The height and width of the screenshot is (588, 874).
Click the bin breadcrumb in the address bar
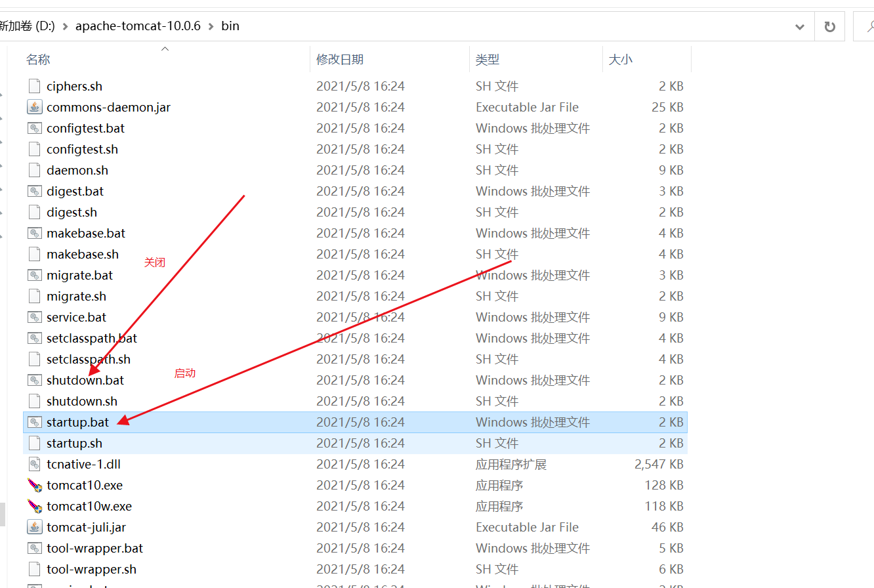coord(230,27)
